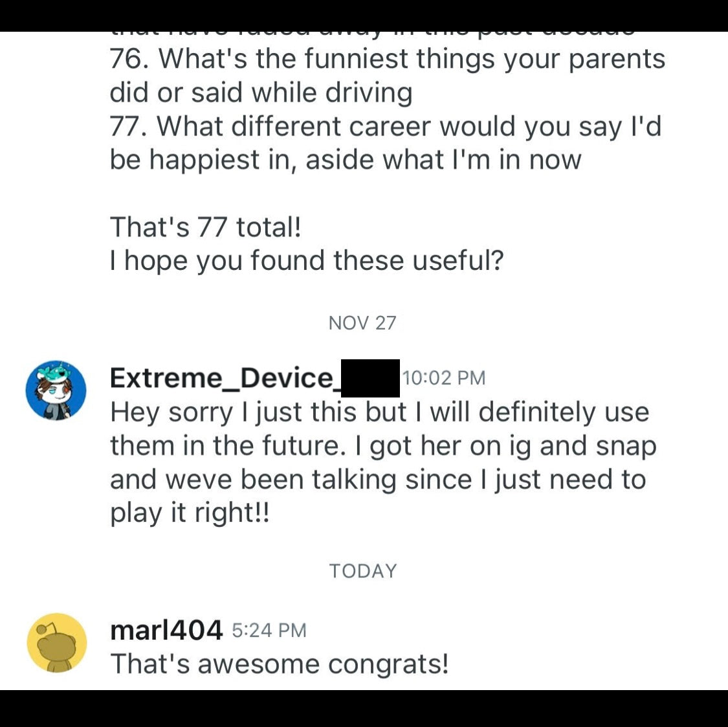Click the black bar at the bottom
Image resolution: width=728 pixels, height=727 pixels.
364,708
